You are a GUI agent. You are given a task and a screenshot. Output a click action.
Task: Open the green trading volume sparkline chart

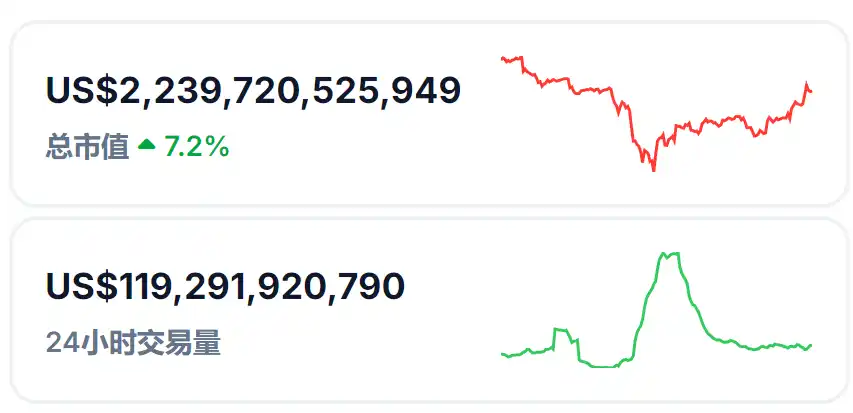coord(655,310)
